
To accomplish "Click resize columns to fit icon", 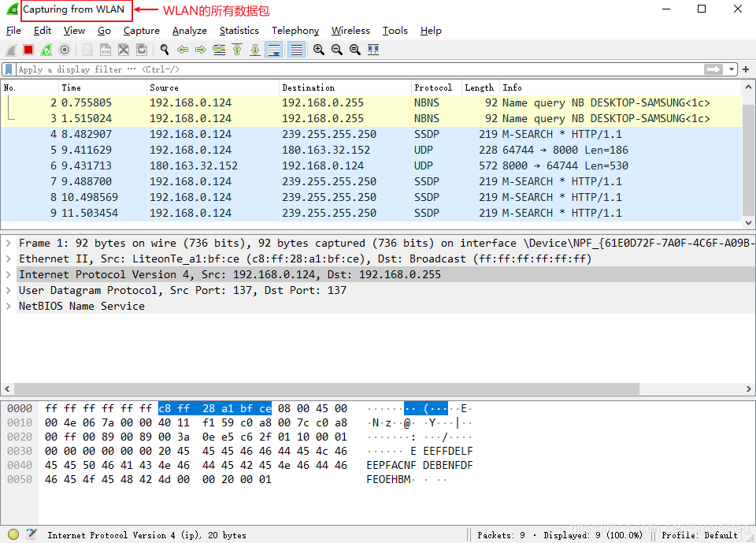I will pyautogui.click(x=373, y=50).
